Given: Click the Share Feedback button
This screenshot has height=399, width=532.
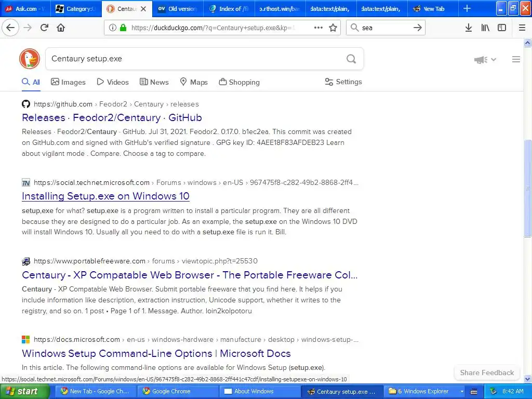Looking at the screenshot, I should coord(487,373).
